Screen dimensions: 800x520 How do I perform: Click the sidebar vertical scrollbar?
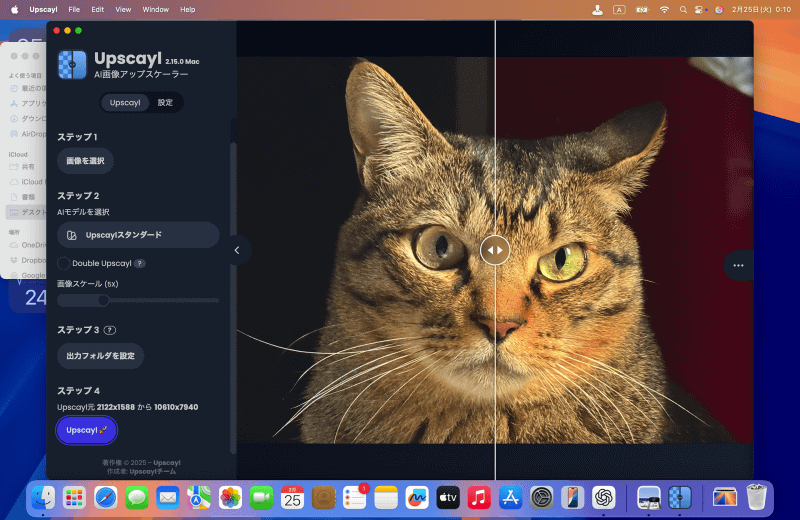233,296
